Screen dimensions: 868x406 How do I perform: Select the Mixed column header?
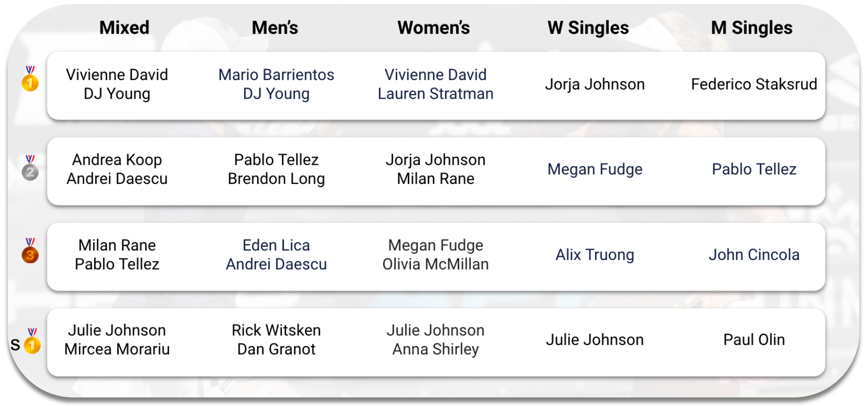124,28
